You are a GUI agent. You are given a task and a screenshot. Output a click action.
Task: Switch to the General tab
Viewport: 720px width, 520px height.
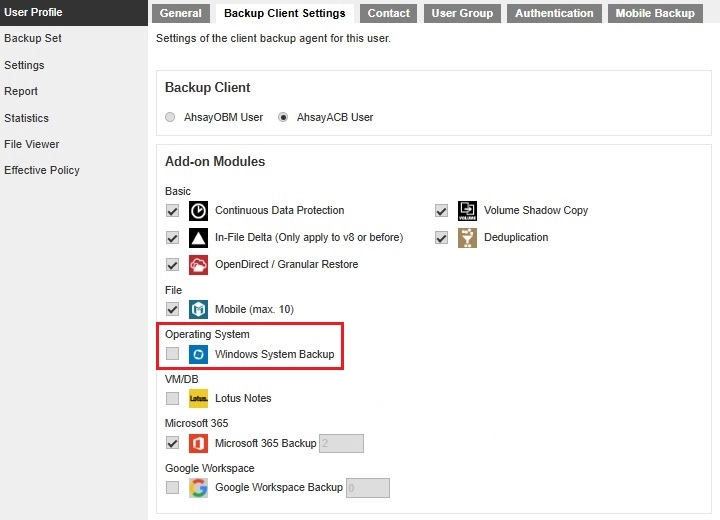click(x=180, y=13)
